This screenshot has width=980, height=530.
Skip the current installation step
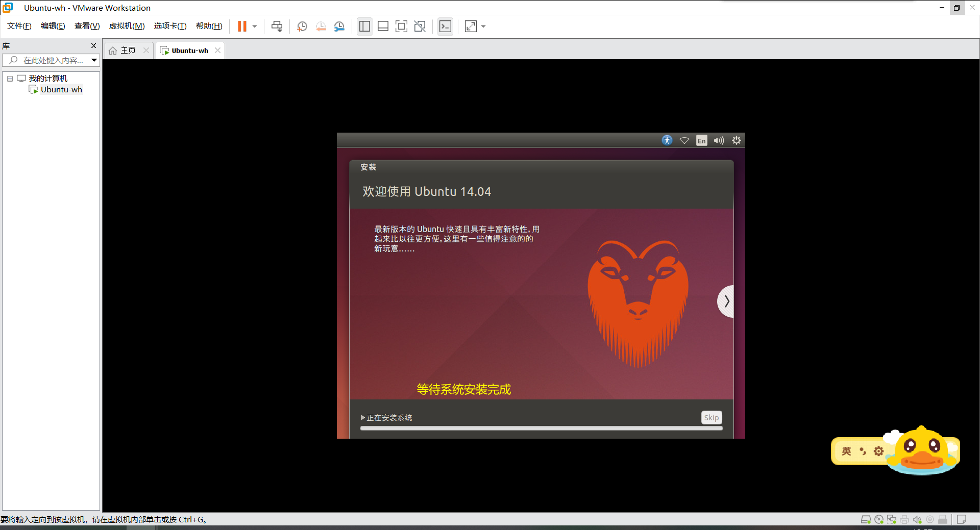(x=712, y=418)
